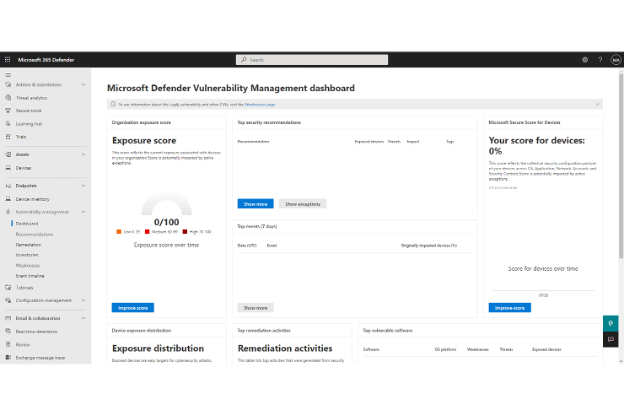Open Remediation in the sidebar
This screenshot has width=624, height=416.
tap(29, 245)
